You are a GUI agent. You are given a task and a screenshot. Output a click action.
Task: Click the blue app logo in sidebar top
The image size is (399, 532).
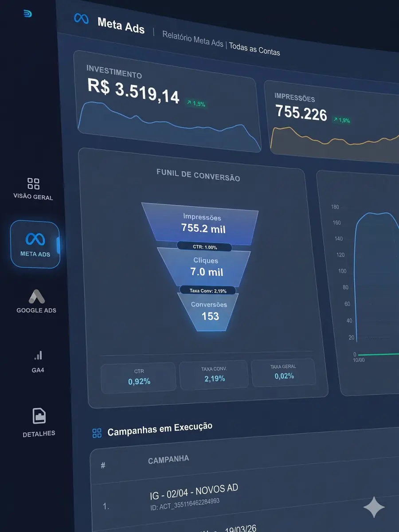tap(28, 14)
